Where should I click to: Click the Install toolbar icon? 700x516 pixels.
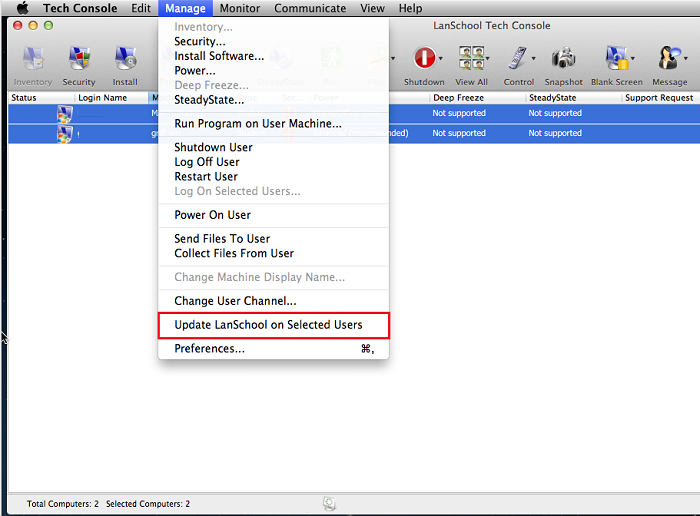coord(125,59)
